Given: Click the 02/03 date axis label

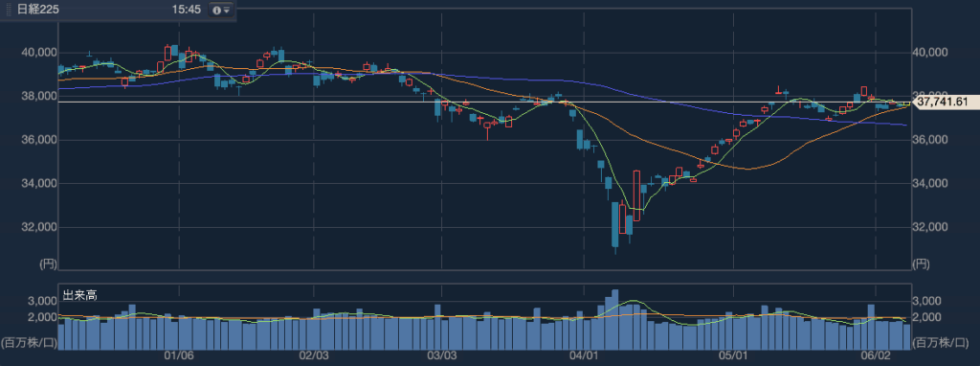Looking at the screenshot, I should 313,356.
